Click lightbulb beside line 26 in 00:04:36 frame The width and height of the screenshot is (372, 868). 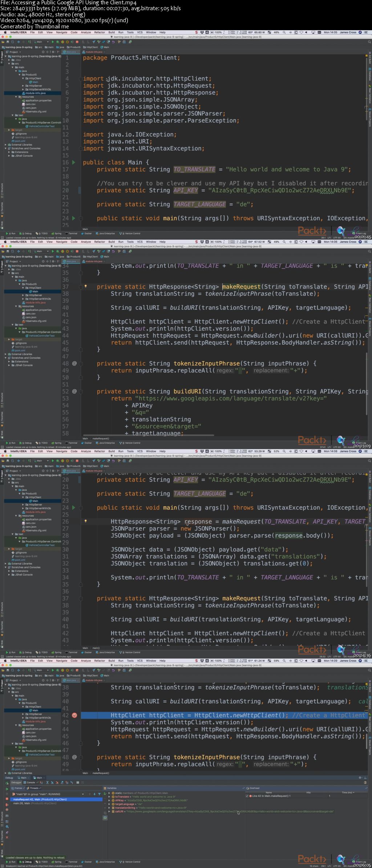coord(86,521)
